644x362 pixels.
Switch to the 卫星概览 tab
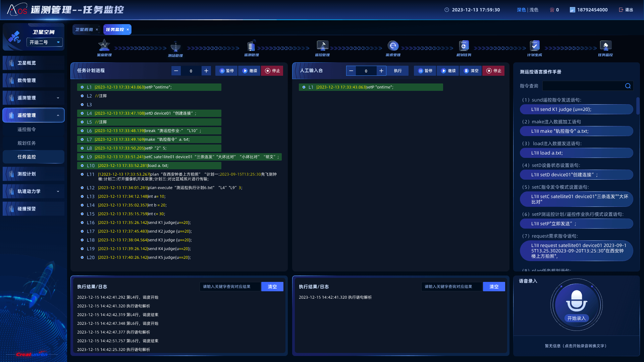click(x=84, y=29)
